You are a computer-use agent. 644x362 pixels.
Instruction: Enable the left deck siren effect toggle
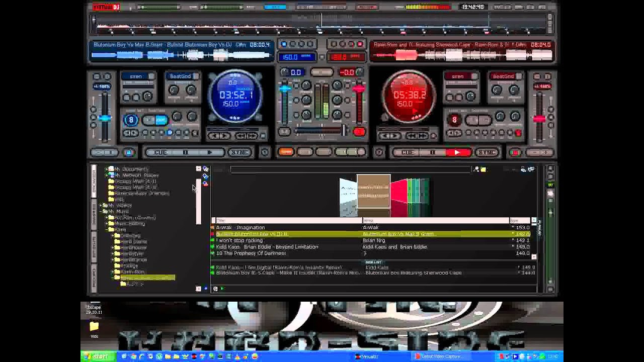(x=151, y=76)
